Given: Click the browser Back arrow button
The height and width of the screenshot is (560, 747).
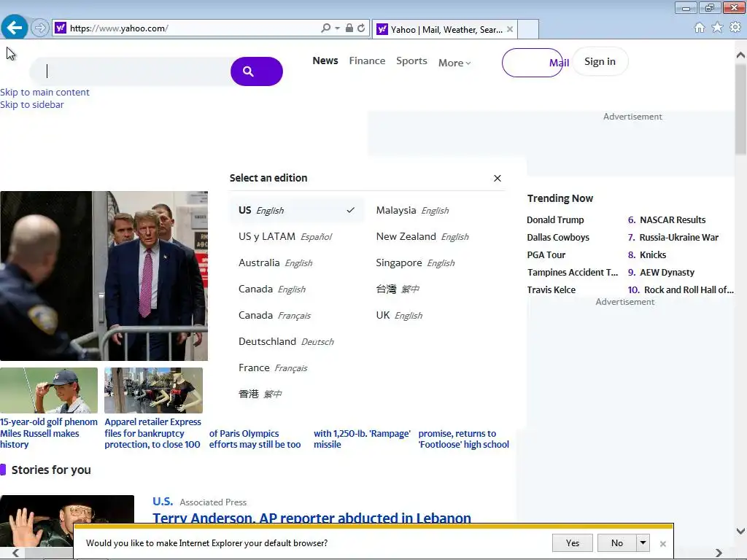Looking at the screenshot, I should [x=15, y=28].
